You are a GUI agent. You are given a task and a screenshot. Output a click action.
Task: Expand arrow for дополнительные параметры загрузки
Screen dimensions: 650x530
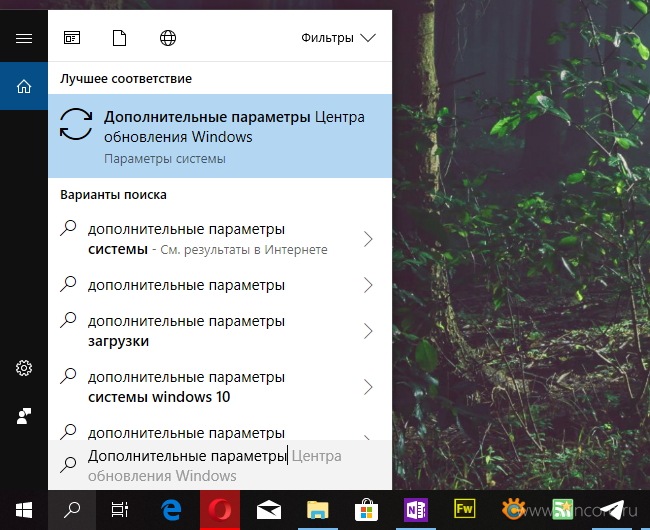click(x=368, y=331)
